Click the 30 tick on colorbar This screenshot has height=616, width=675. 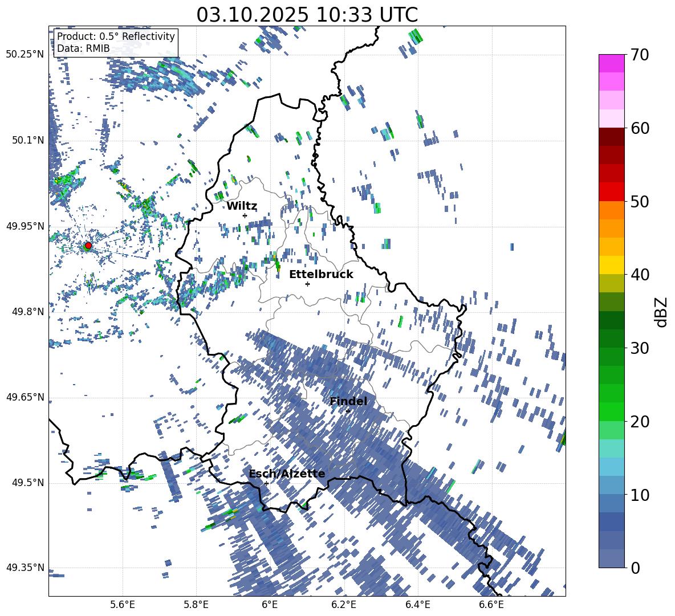639,348
